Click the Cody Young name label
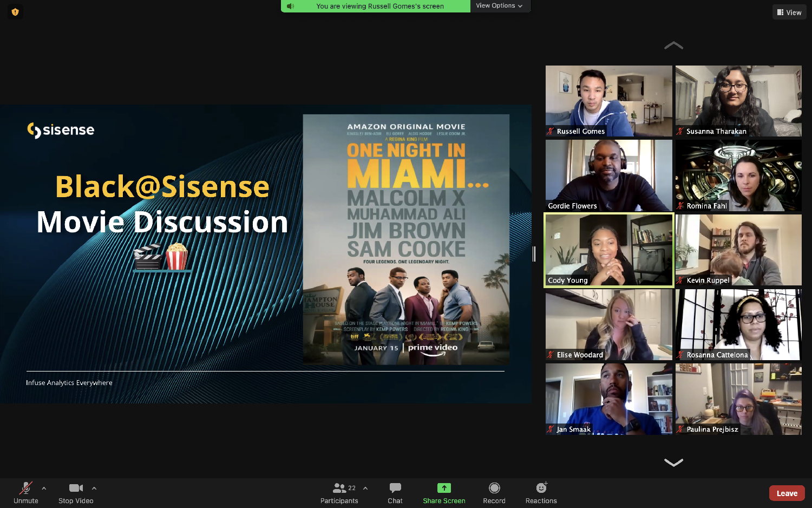The height and width of the screenshot is (508, 812). pyautogui.click(x=568, y=280)
